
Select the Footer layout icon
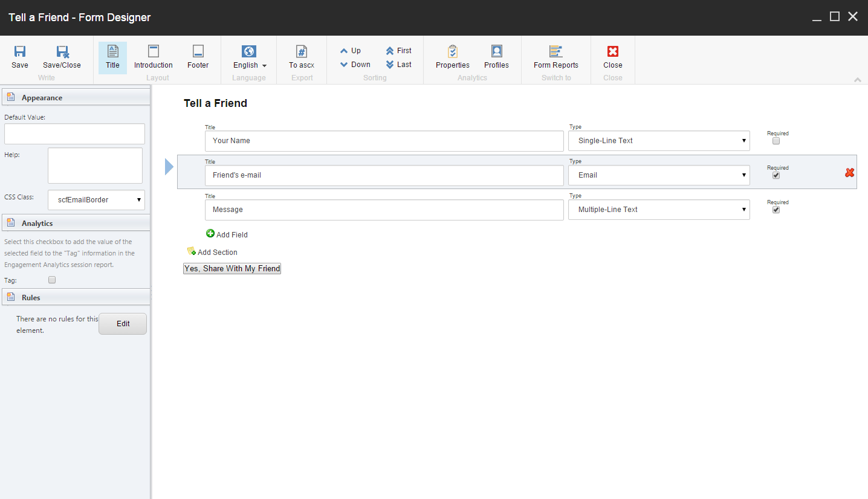(198, 57)
